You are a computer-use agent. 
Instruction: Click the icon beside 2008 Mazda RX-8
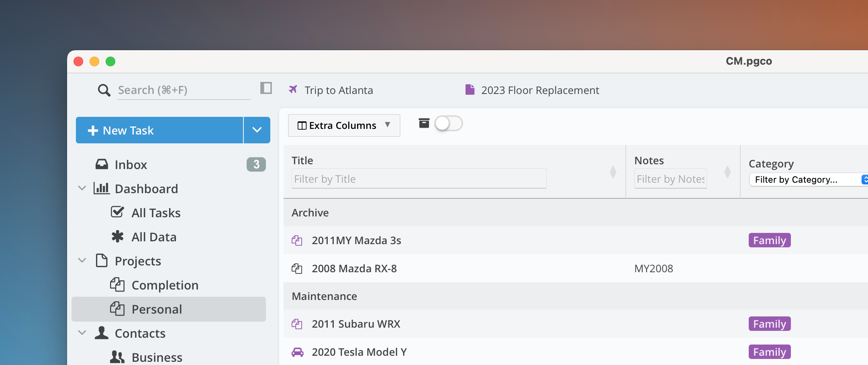click(297, 269)
